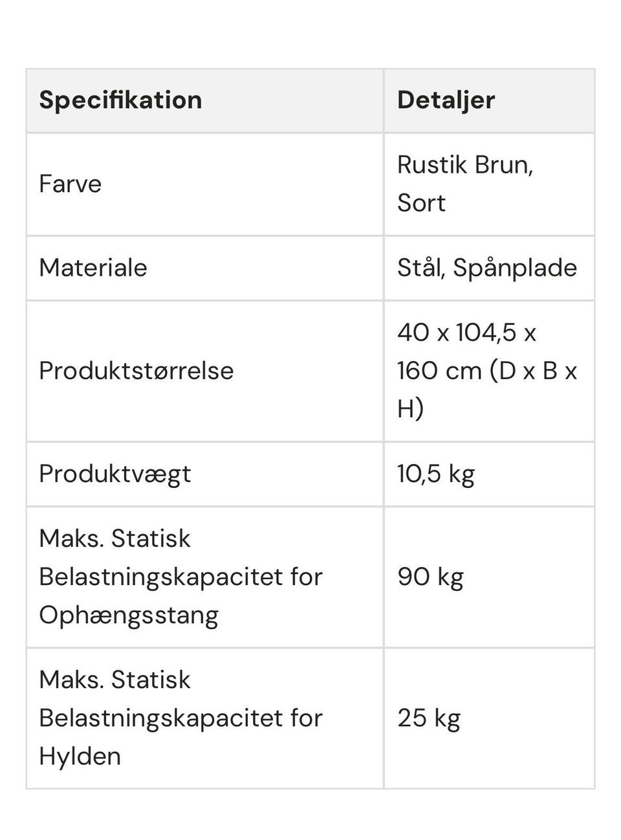Click the word Spånplade
621x840 pixels.
click(x=515, y=268)
